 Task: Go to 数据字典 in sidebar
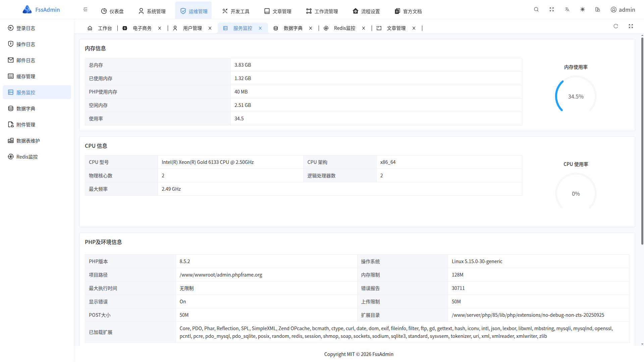pyautogui.click(x=37, y=109)
